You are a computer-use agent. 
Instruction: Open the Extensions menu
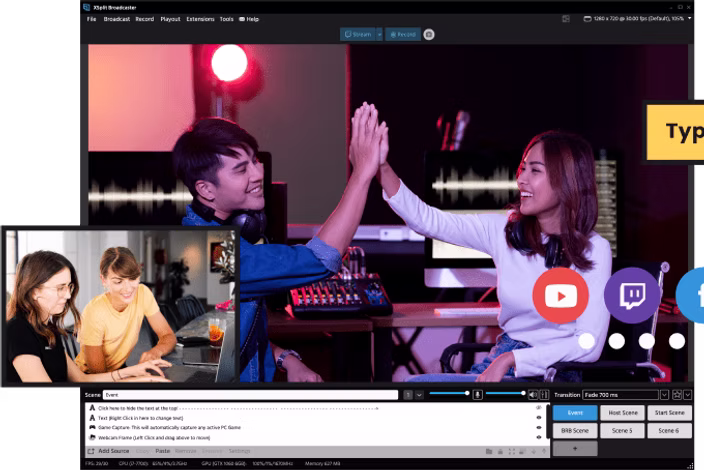pyautogui.click(x=200, y=19)
